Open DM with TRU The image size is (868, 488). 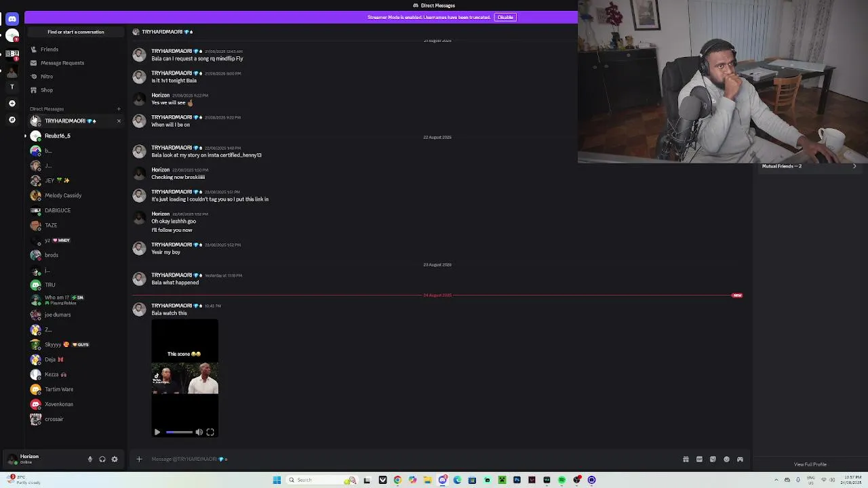point(75,285)
